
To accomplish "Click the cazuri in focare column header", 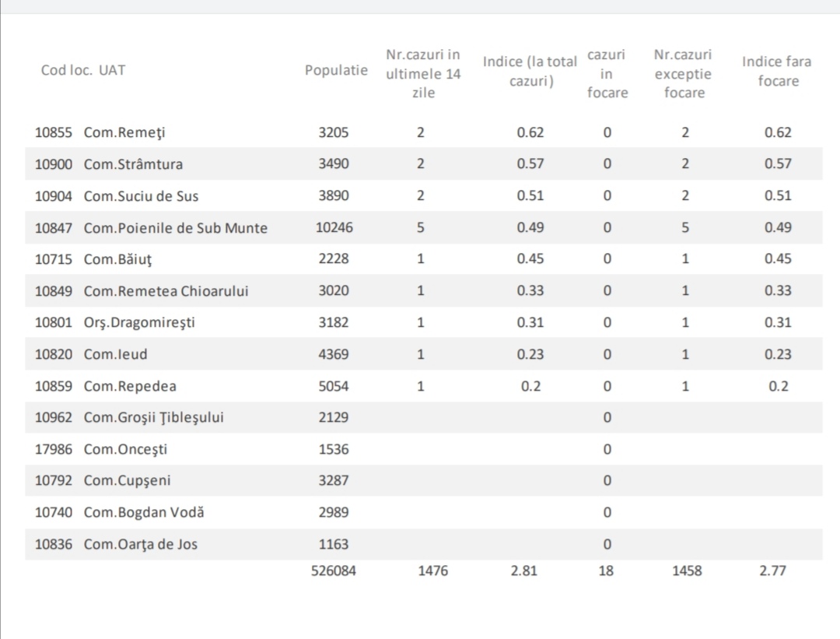I will (607, 74).
